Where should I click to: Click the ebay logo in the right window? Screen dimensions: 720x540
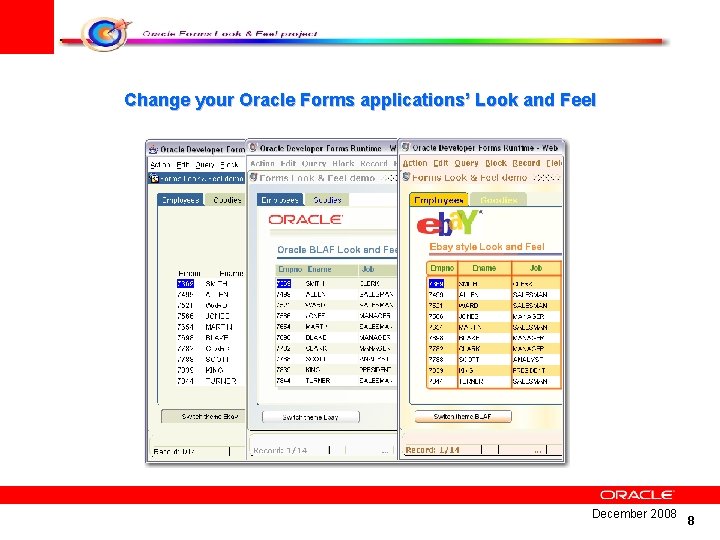[448, 223]
